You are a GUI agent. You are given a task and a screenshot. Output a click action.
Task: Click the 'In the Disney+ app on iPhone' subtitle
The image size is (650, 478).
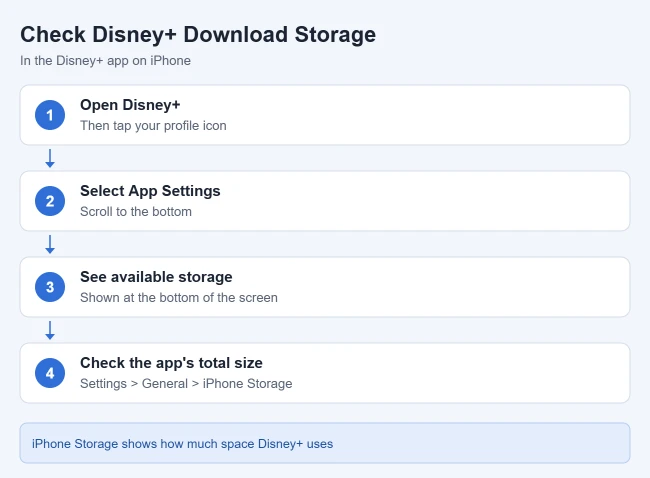click(105, 61)
